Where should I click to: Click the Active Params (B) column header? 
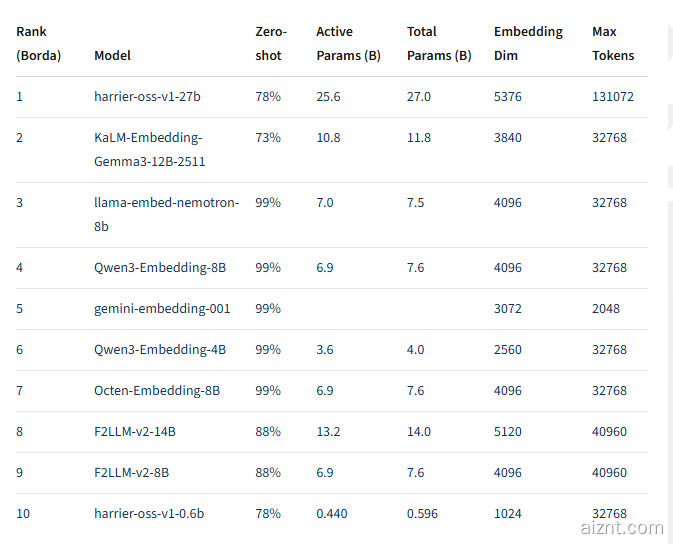[348, 44]
